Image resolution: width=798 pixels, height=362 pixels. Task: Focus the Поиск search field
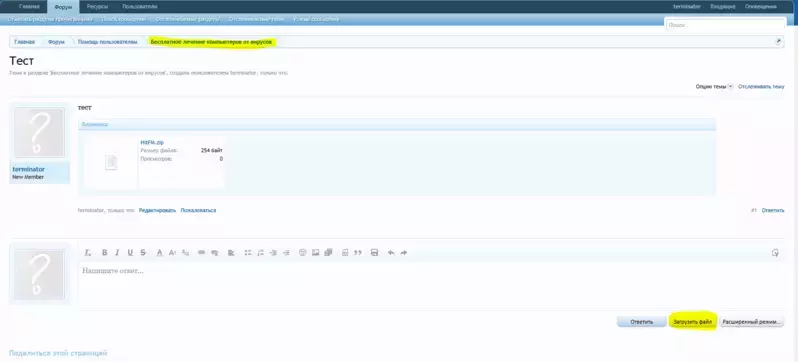coord(726,24)
